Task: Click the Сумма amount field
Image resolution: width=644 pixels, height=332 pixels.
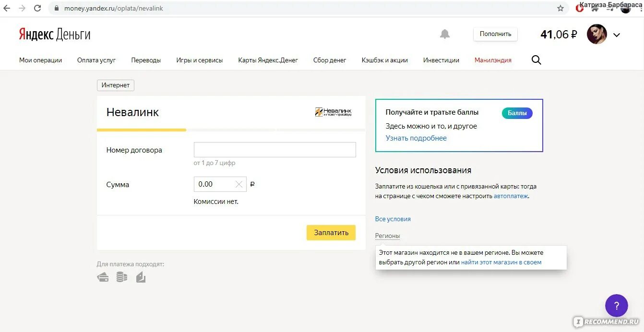Action: (220, 184)
